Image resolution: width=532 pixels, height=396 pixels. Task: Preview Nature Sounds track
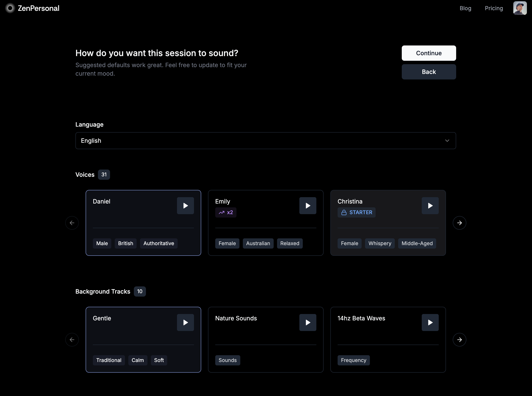pos(308,322)
